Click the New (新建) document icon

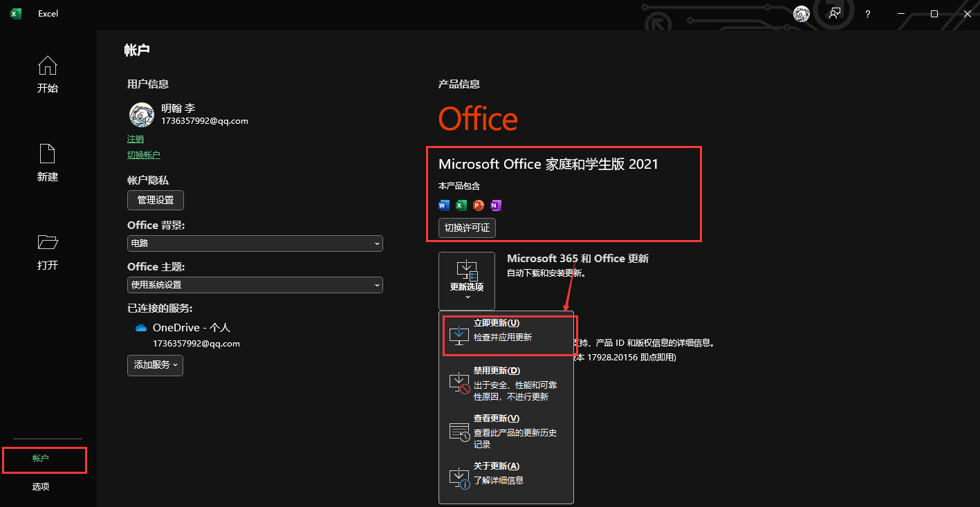click(47, 154)
